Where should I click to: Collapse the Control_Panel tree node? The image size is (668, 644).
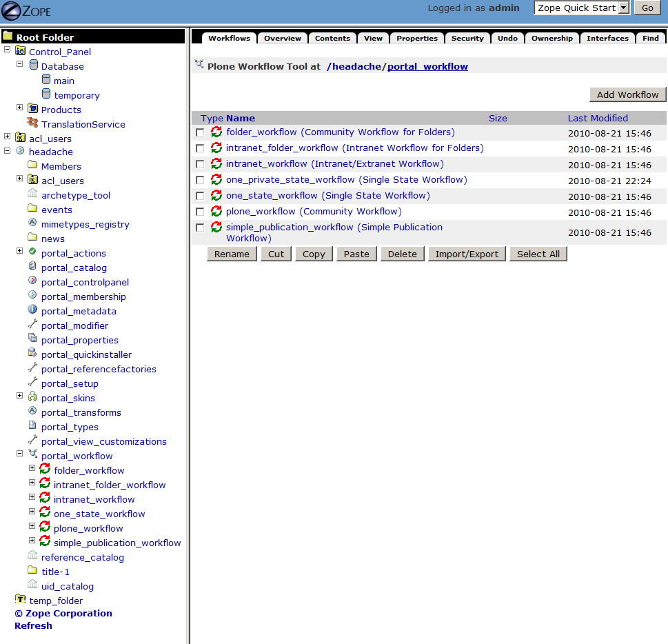point(8,50)
